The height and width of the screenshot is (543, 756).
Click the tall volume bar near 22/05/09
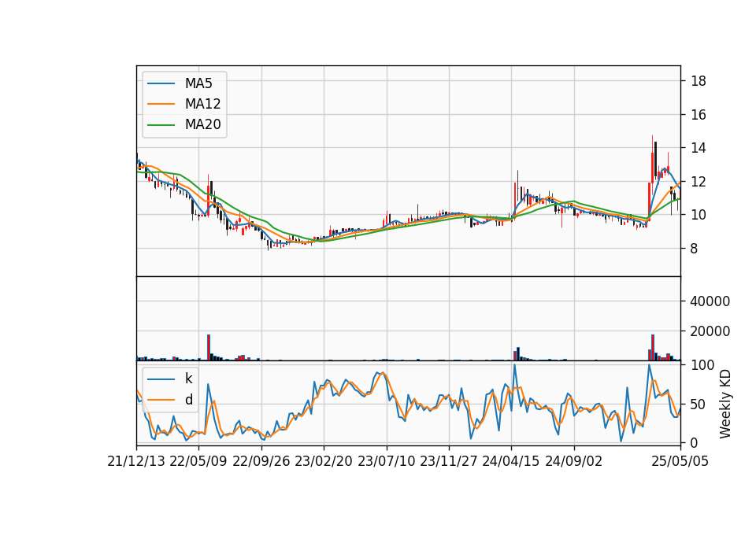click(209, 347)
